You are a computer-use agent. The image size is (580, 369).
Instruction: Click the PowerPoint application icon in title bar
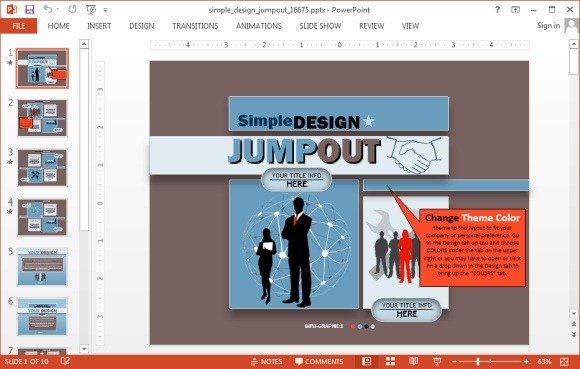click(x=11, y=9)
